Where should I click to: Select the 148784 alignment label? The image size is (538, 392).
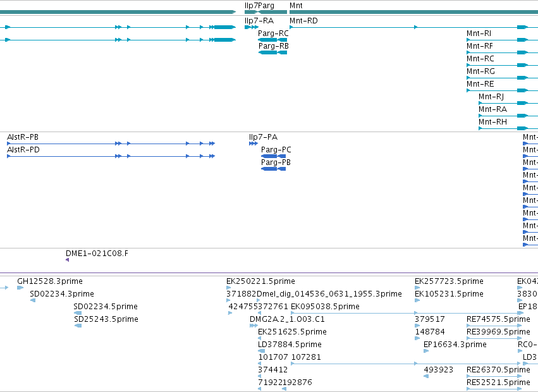click(430, 332)
